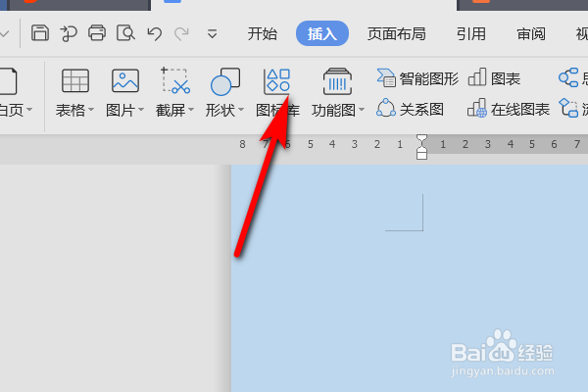Click the mind map icon at ribbon edge
The width and height of the screenshot is (588, 392).
point(568,77)
